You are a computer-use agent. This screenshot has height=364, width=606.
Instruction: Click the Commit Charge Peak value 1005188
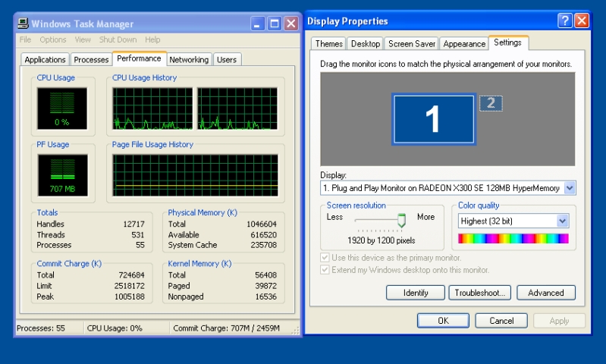130,297
